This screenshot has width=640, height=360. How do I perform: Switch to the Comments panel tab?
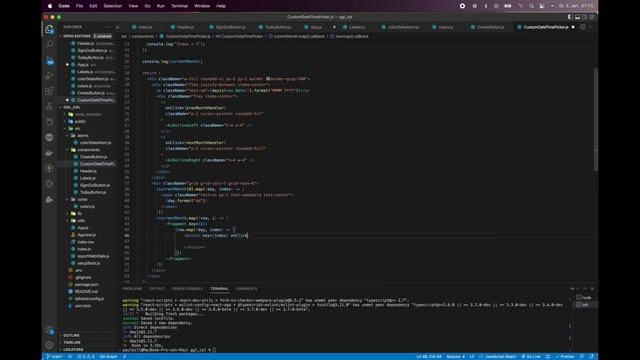(x=247, y=289)
